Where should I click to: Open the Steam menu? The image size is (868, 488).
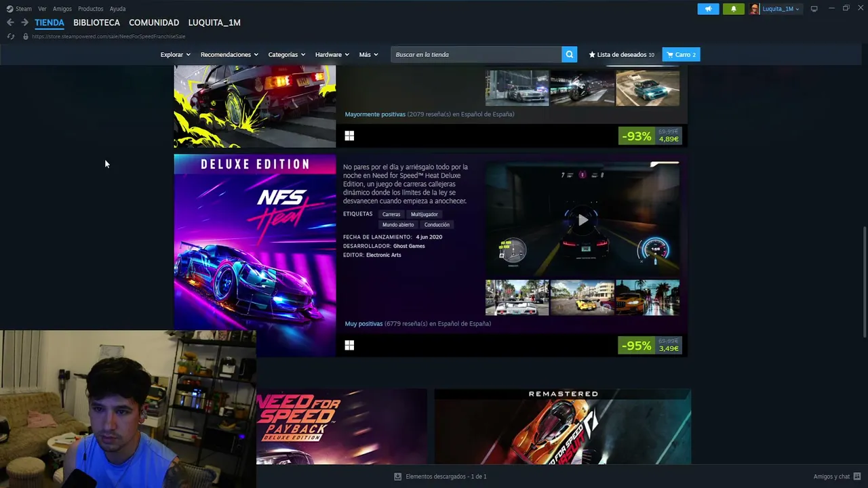pos(24,9)
